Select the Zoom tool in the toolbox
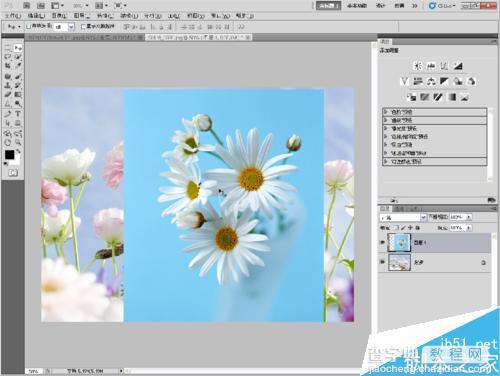Screen dimensions: 500x376 18,143
